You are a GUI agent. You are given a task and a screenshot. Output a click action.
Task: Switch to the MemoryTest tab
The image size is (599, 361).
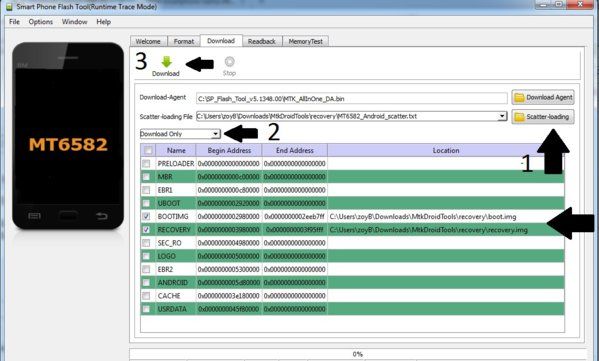point(305,41)
